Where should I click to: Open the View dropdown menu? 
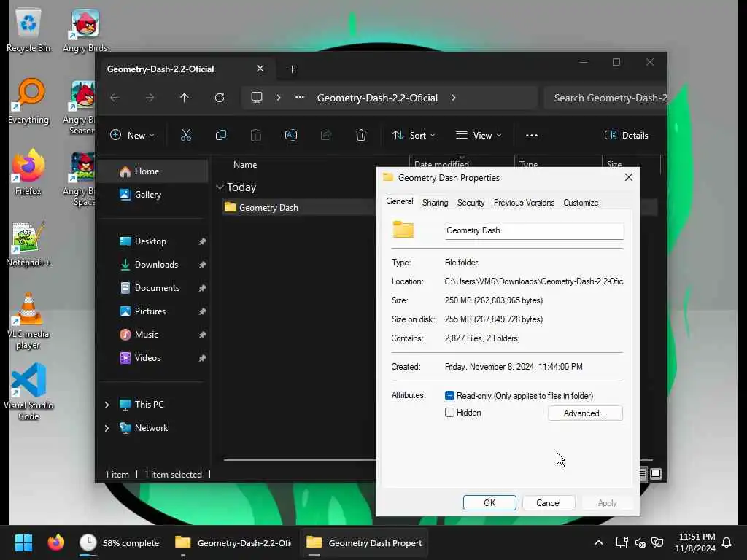479,135
